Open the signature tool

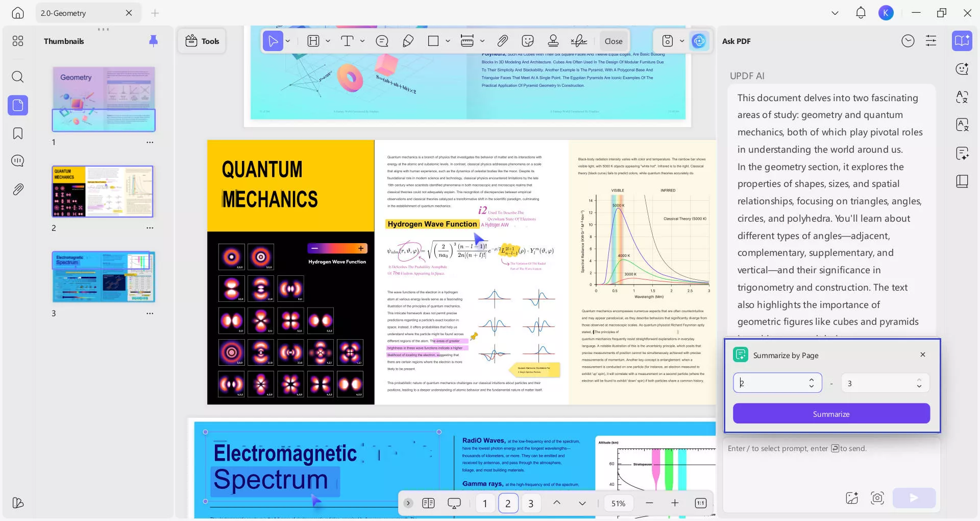(579, 41)
